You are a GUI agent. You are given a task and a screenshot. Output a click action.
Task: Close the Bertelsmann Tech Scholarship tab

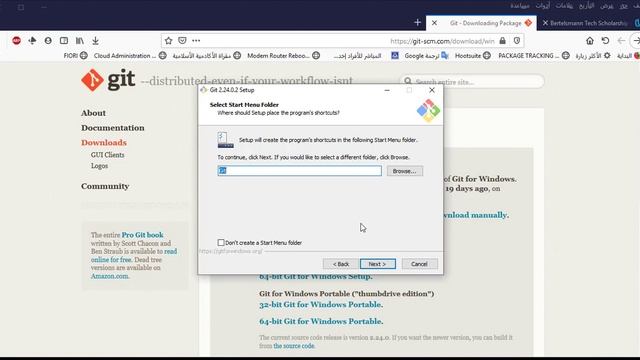click(545, 23)
